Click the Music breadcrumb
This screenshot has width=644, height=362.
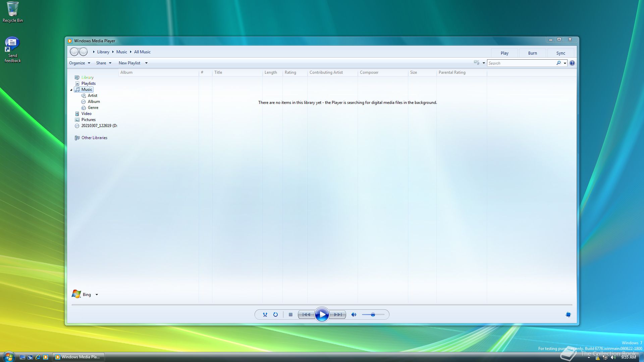tap(122, 52)
